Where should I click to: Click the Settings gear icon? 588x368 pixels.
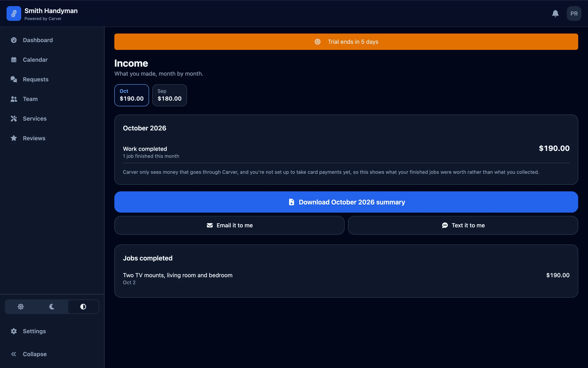point(14,331)
